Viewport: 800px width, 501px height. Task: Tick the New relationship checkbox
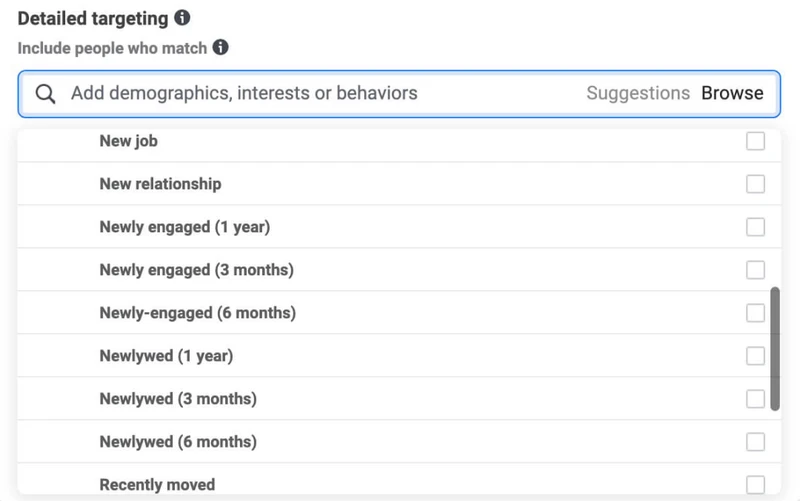[x=755, y=184]
